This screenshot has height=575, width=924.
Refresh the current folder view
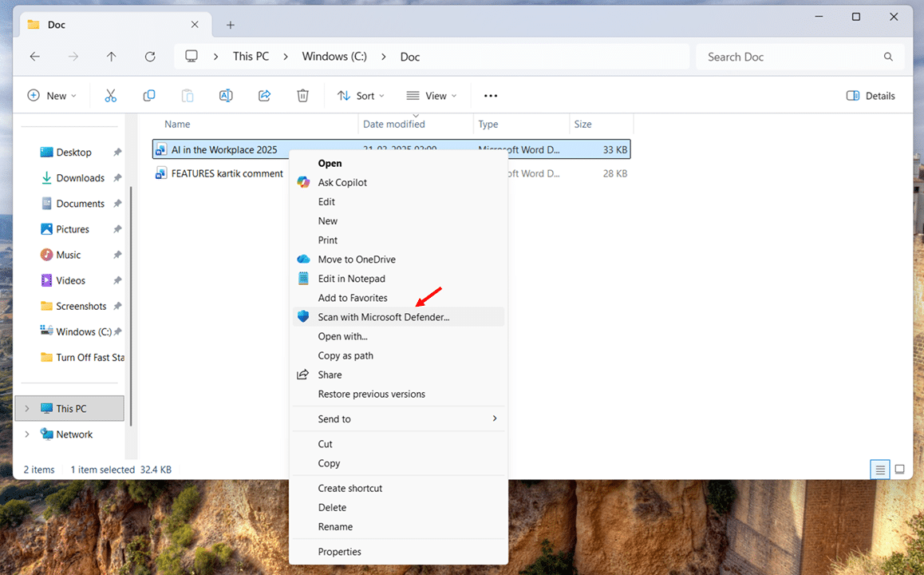[150, 57]
